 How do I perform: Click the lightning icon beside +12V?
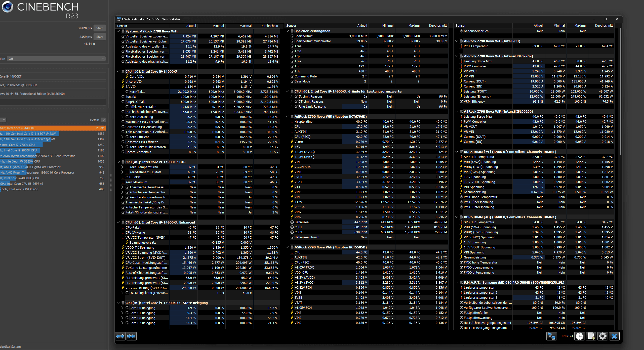(x=292, y=202)
